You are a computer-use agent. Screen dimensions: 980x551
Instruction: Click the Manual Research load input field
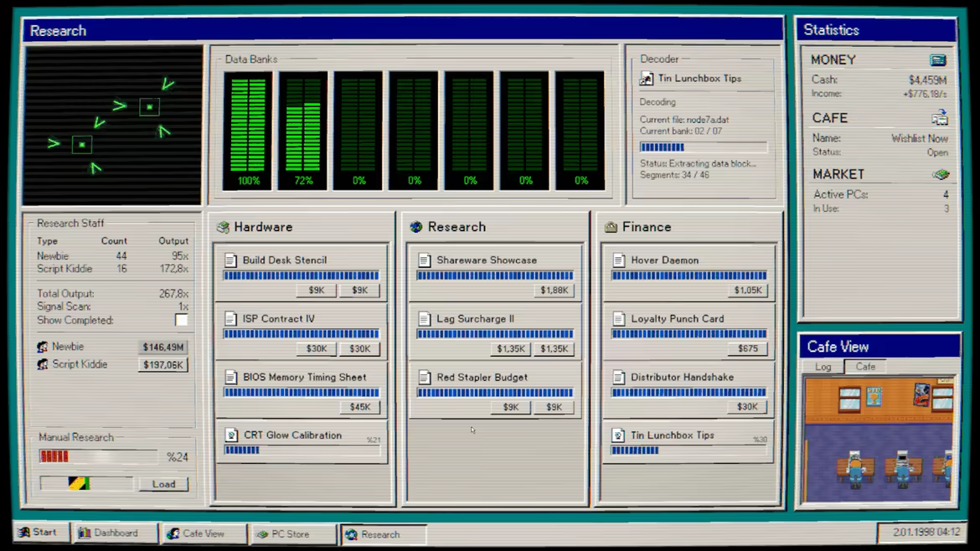click(x=86, y=483)
